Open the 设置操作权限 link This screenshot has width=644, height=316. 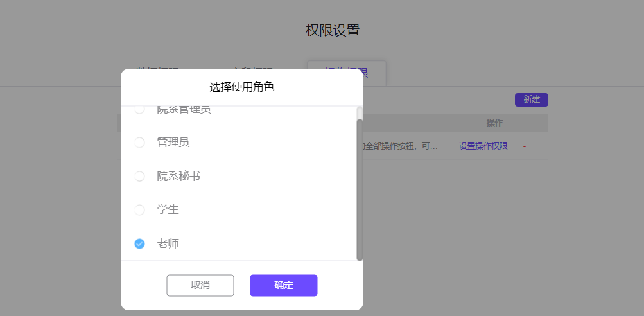(x=483, y=146)
